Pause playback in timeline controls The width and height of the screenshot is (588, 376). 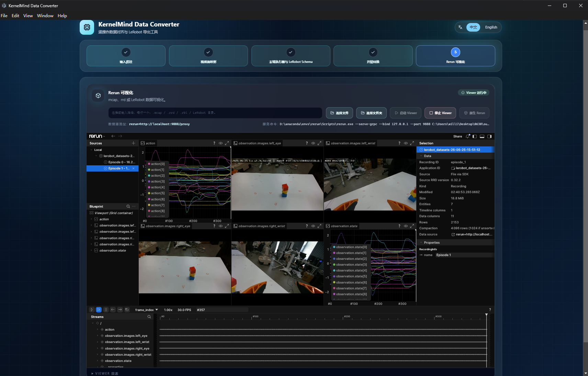106,310
